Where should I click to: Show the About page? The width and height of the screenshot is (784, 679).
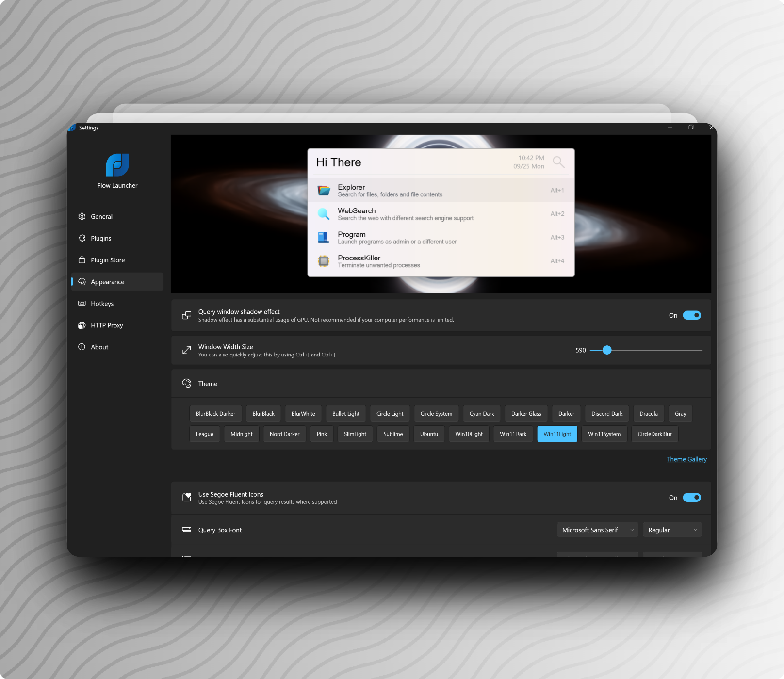[x=117, y=347]
